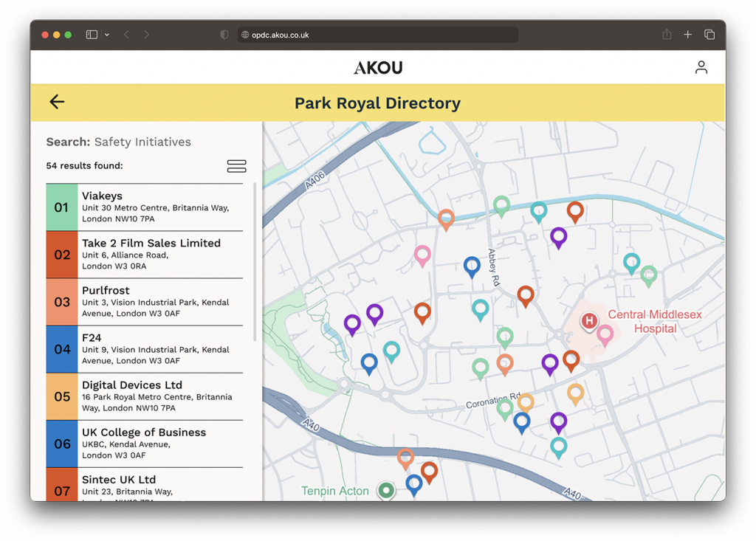This screenshot has width=756, height=541.
Task: Click the privacy shield icon
Action: coord(224,35)
